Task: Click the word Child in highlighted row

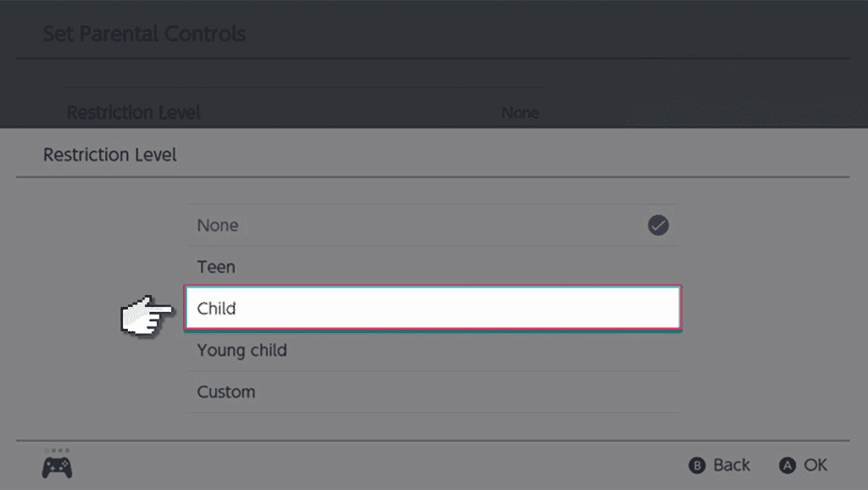Action: point(216,309)
